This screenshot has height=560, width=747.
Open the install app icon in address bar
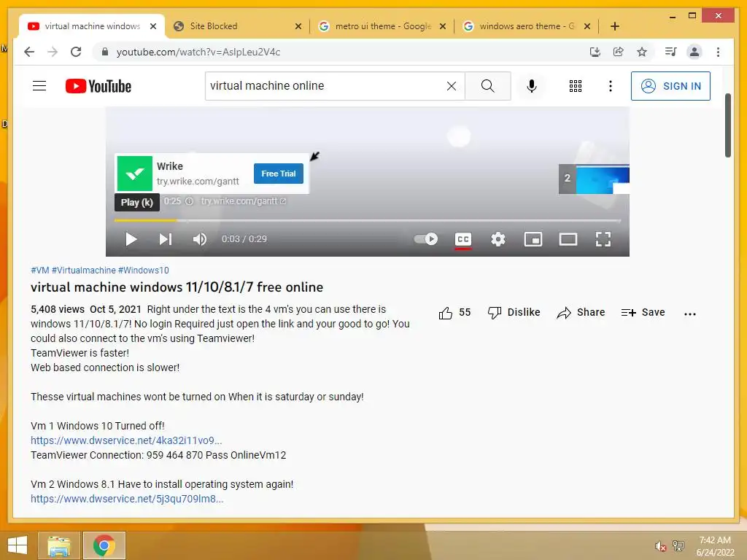[x=595, y=52]
